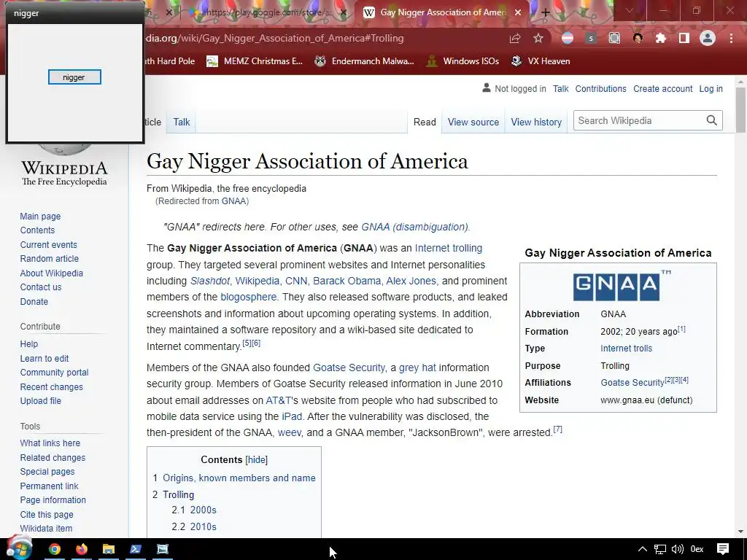
Task: Click the striped round extension icon
Action: 568,38
